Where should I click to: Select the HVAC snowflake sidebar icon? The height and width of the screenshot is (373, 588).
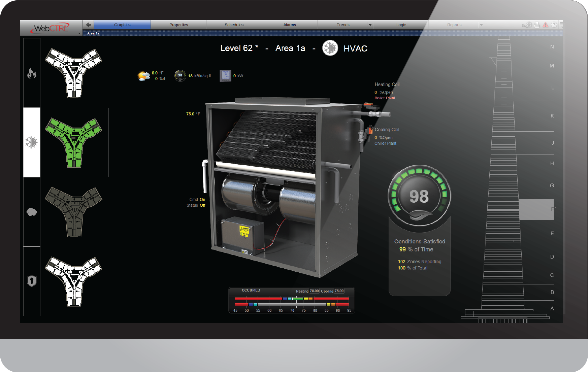32,142
